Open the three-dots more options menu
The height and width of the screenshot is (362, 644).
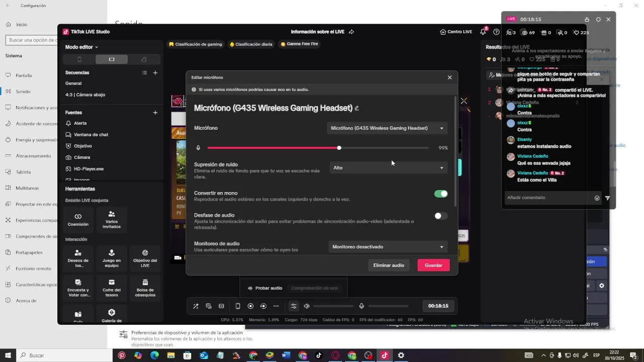tap(276, 306)
